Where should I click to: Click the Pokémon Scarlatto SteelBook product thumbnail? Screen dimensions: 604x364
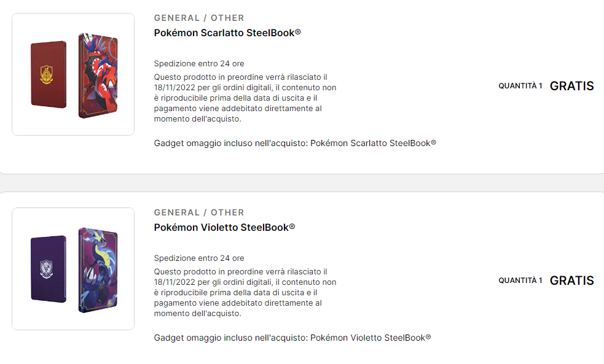tap(73, 74)
